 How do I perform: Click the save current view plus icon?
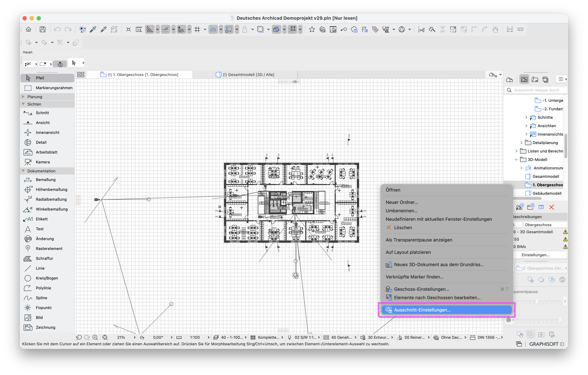point(520,207)
